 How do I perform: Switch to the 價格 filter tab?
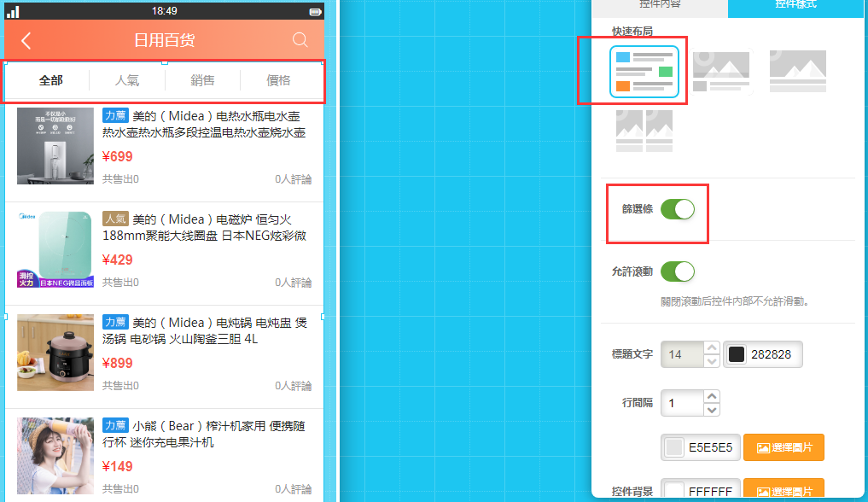point(278,81)
